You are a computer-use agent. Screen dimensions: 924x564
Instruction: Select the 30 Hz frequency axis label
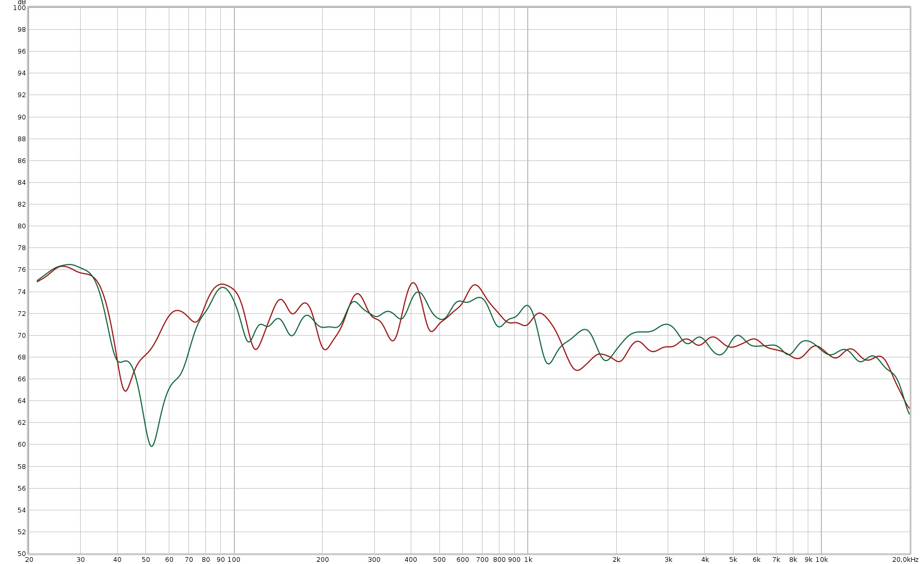(x=81, y=560)
